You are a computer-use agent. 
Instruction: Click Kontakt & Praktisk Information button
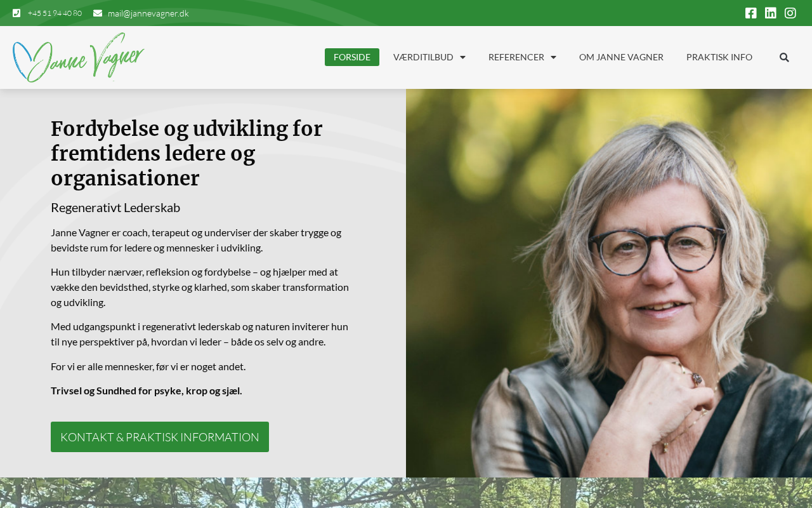[x=160, y=437]
